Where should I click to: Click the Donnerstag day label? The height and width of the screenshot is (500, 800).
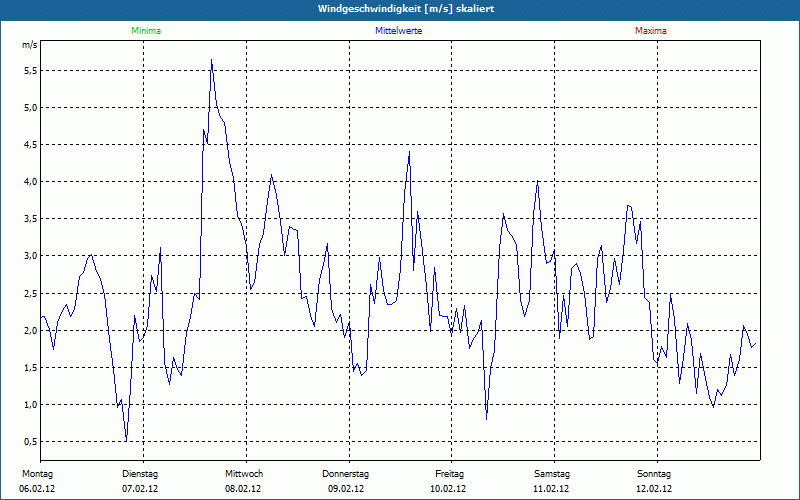pyautogui.click(x=345, y=474)
